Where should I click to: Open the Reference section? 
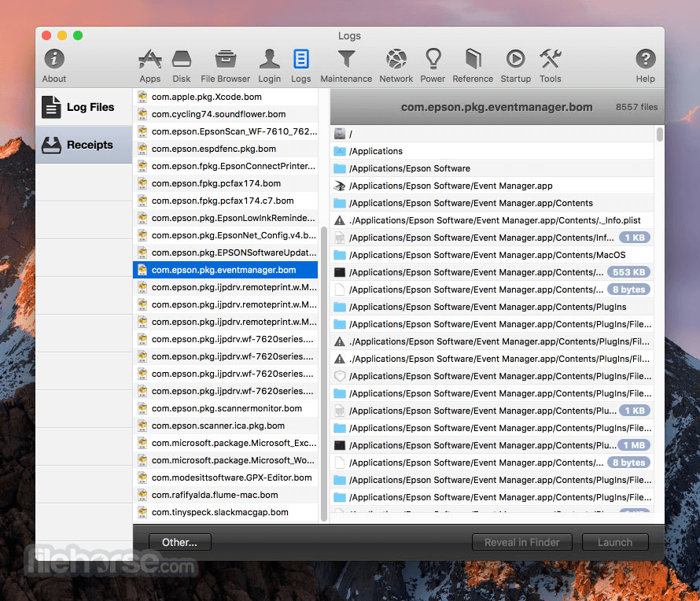[x=473, y=65]
